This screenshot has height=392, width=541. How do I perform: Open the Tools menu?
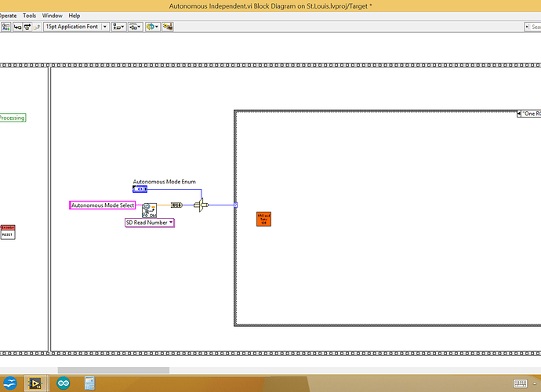point(29,16)
